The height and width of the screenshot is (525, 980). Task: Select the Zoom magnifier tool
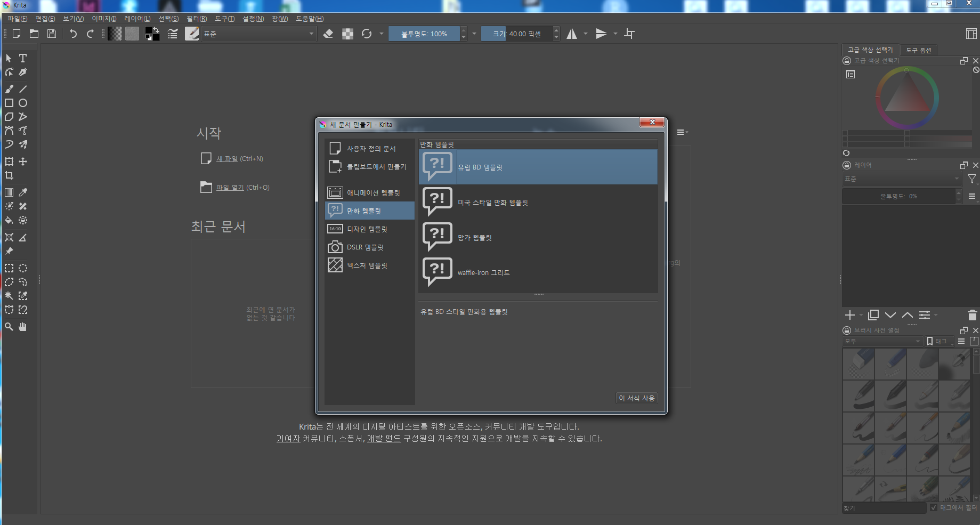tap(9, 327)
